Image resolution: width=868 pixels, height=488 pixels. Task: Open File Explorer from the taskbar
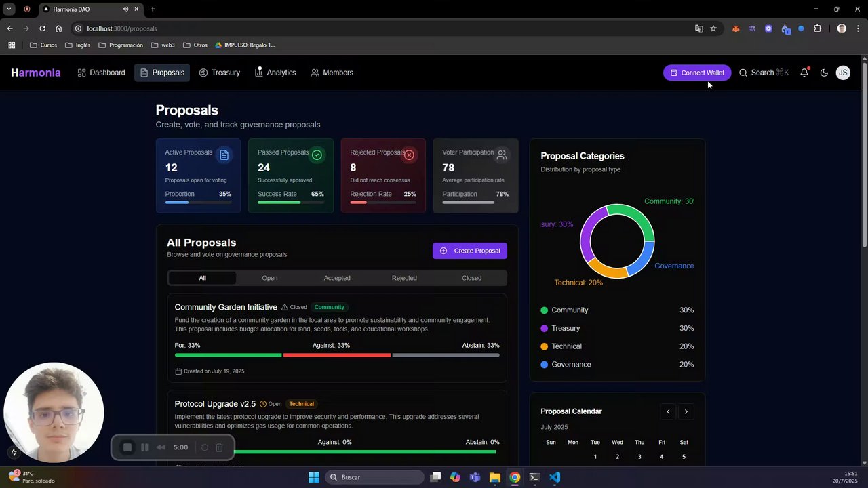click(495, 477)
